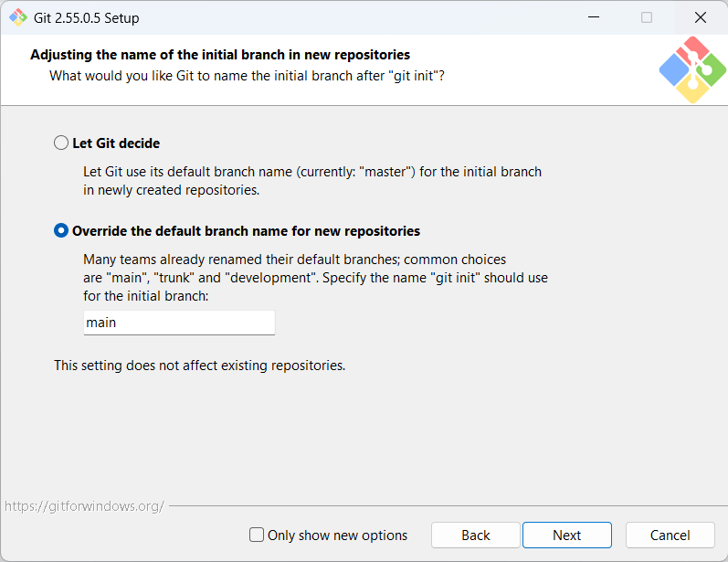Return to the previous page with Back
Screen dimensions: 728x562
pyautogui.click(x=475, y=535)
